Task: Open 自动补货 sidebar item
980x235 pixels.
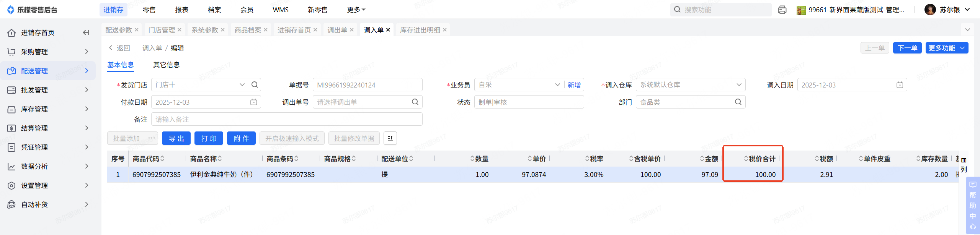Action: point(48,204)
